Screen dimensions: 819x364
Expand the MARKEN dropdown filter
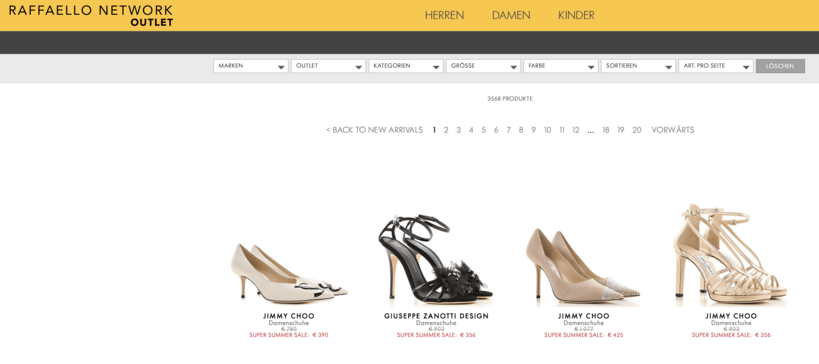pos(251,66)
